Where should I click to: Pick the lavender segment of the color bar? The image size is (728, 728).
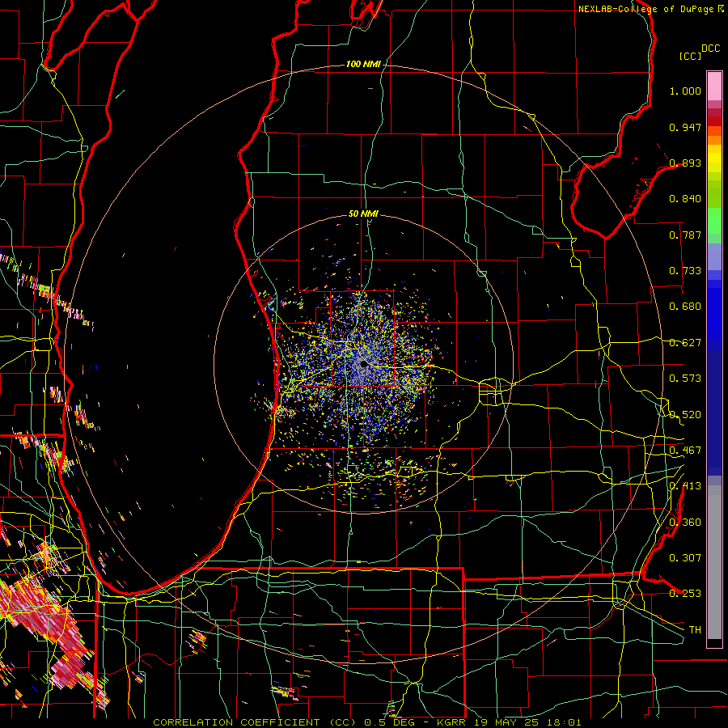point(714,256)
